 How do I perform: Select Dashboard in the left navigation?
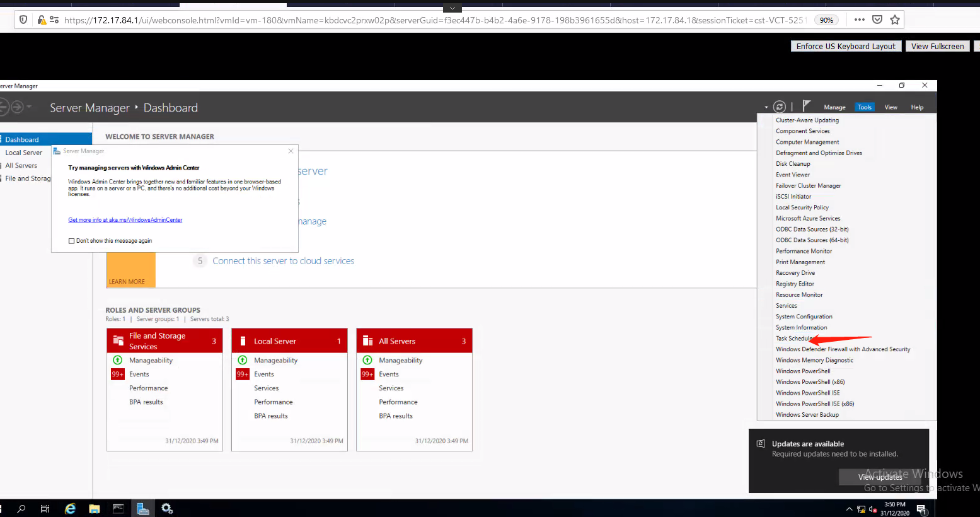click(46, 139)
